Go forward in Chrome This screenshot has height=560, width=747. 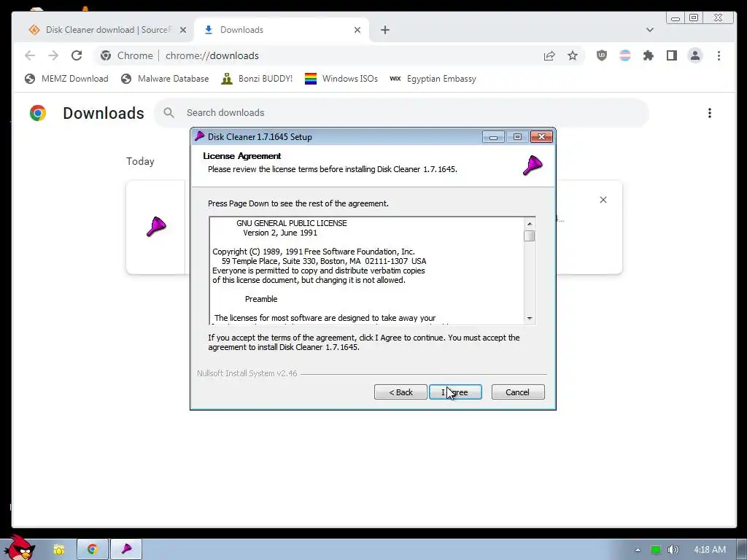pos(53,55)
